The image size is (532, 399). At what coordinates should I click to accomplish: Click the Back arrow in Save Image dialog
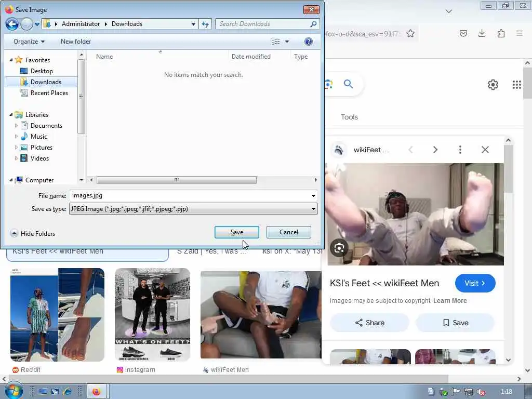tap(12, 24)
